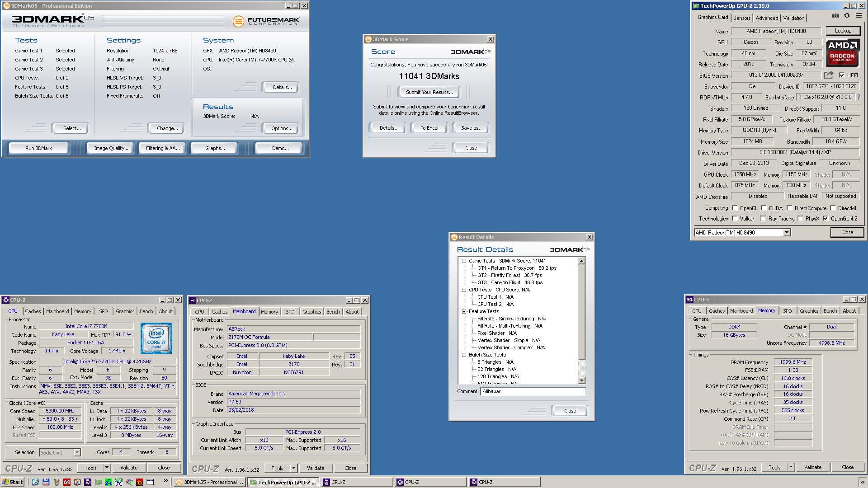
Task: Open Tools dropdown arrow in CPU-Z Memory window
Action: 791,467
